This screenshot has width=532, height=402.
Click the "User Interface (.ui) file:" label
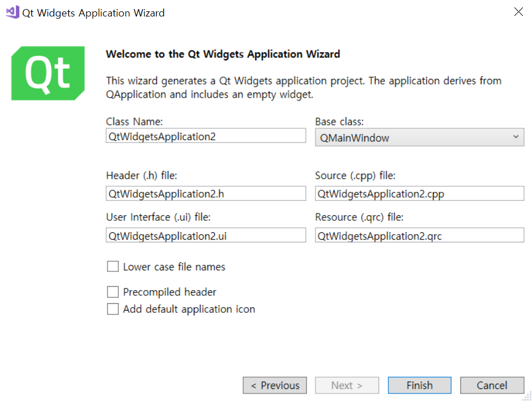click(159, 217)
